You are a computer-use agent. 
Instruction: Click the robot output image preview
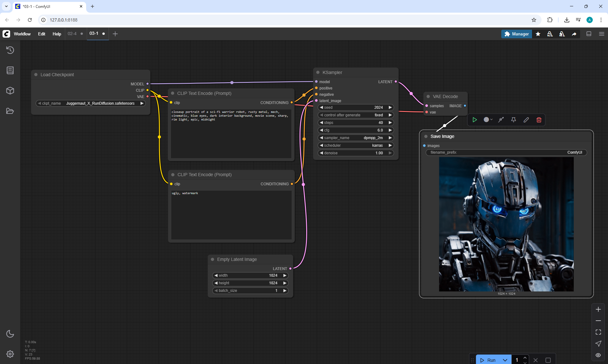pyautogui.click(x=506, y=224)
